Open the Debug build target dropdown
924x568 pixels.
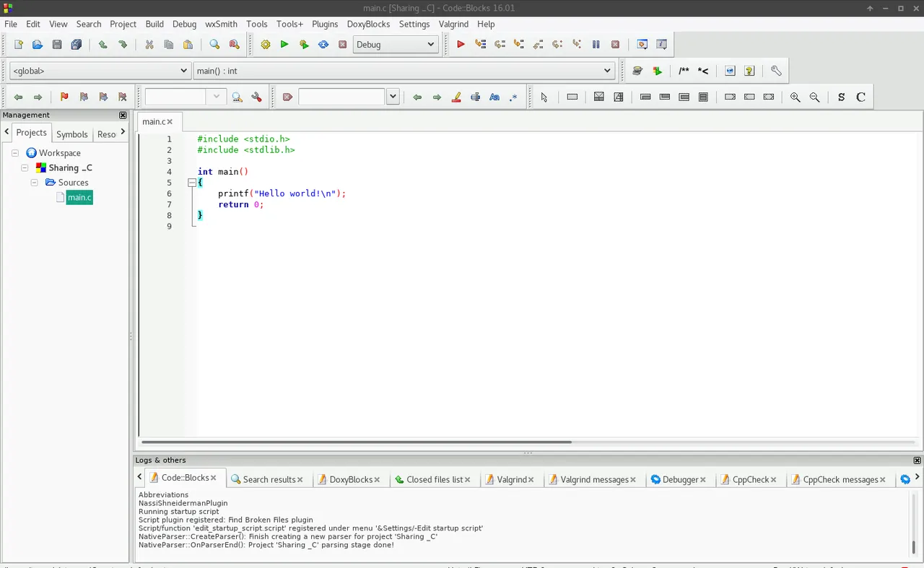click(396, 45)
